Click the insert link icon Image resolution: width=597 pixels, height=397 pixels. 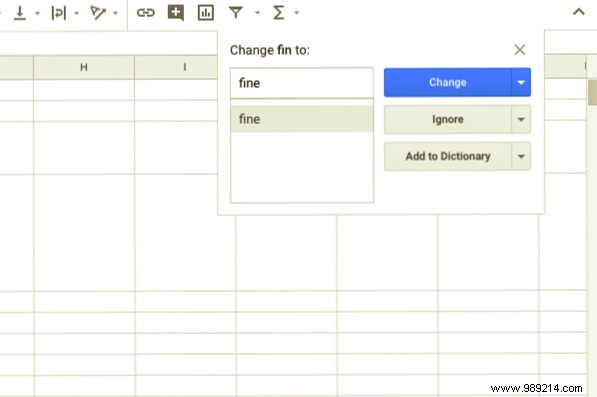(146, 13)
